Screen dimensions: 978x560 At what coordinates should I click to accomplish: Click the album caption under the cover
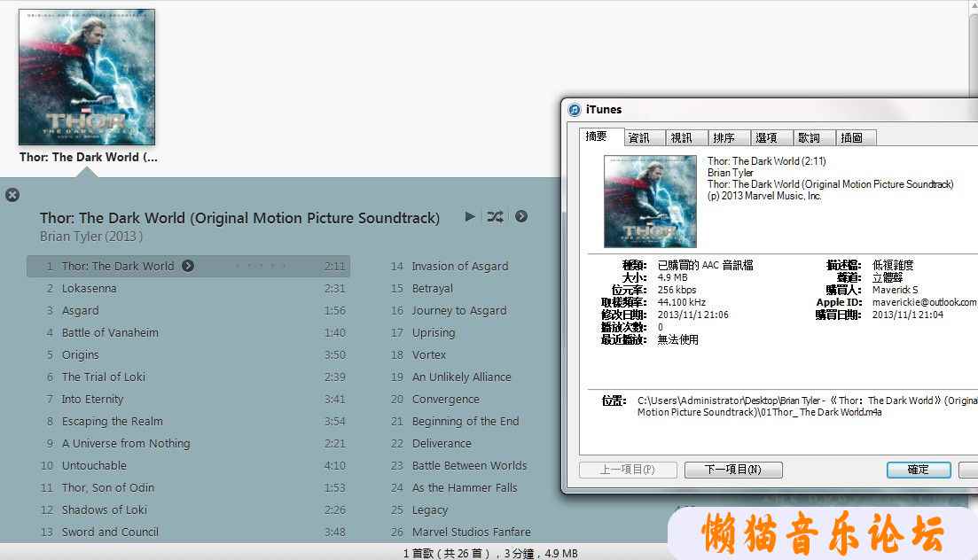[x=88, y=157]
